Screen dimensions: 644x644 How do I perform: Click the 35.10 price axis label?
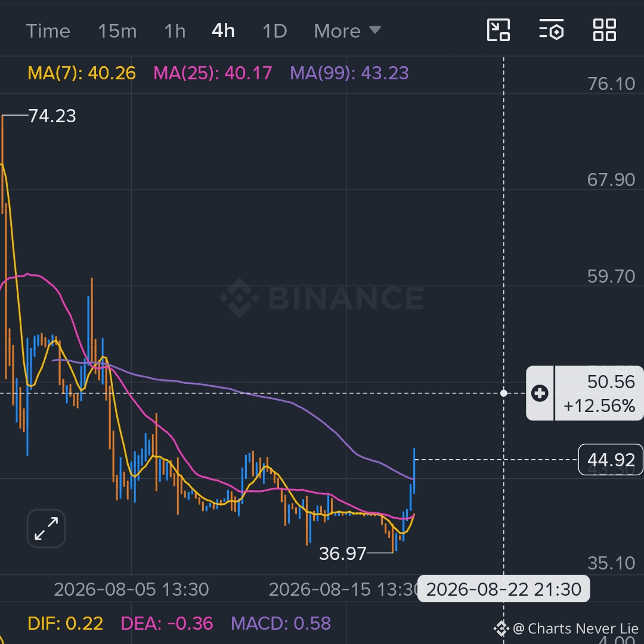pos(611,563)
